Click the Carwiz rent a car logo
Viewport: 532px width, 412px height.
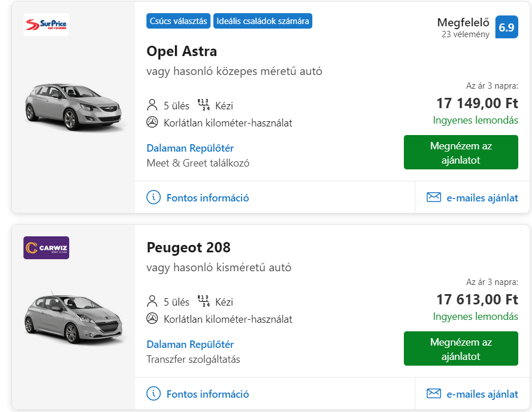point(46,248)
